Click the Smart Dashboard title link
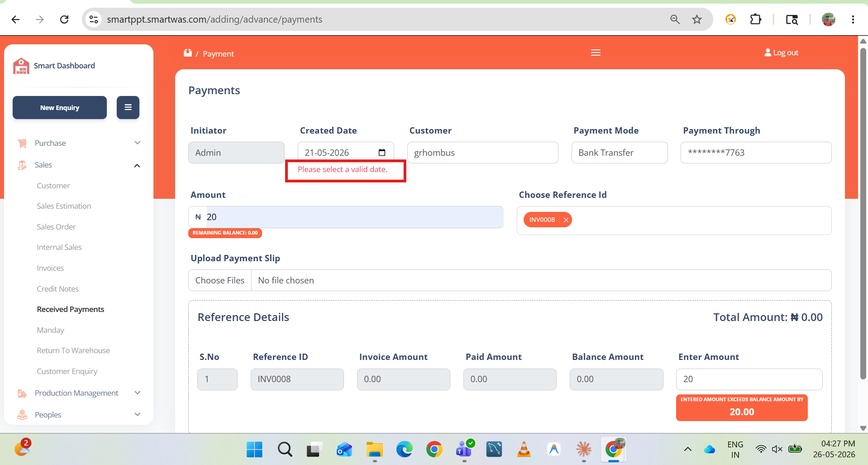The width and height of the screenshot is (868, 465). 64,66
